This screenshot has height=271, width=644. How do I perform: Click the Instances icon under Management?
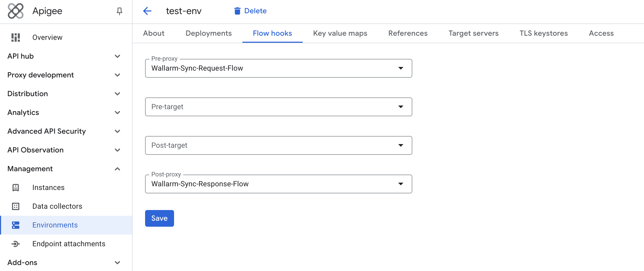click(16, 187)
